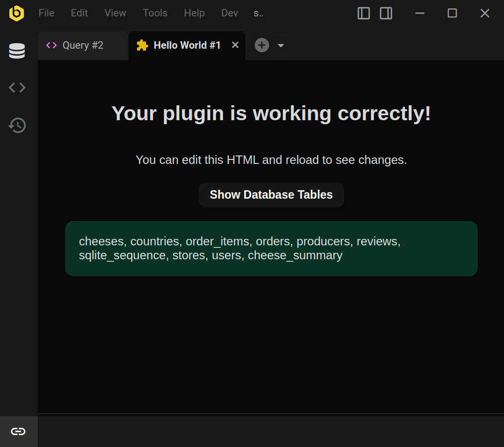Open the File menu
The width and height of the screenshot is (504, 447).
tap(46, 13)
